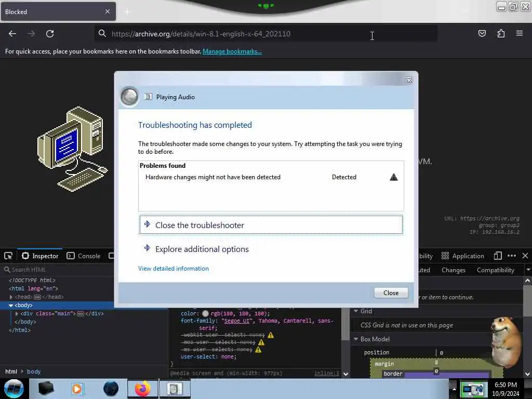Click the Segoe UI font-family link
The height and width of the screenshot is (399, 532).
pos(236,321)
